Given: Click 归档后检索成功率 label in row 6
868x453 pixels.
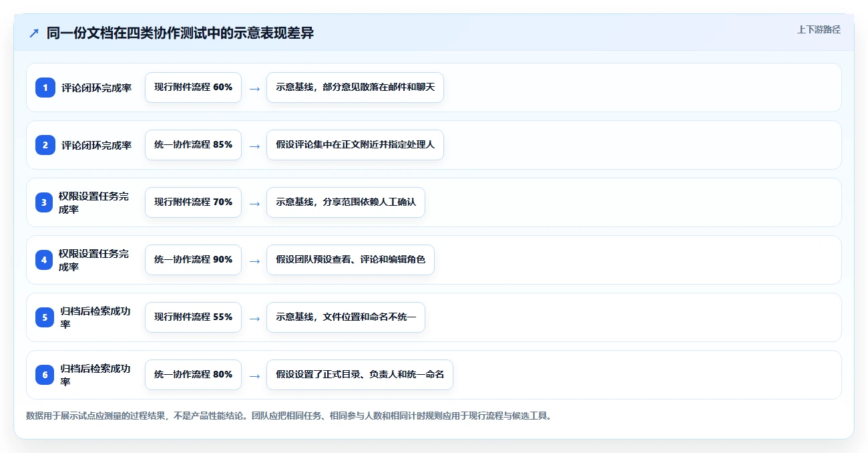Looking at the screenshot, I should tap(95, 375).
